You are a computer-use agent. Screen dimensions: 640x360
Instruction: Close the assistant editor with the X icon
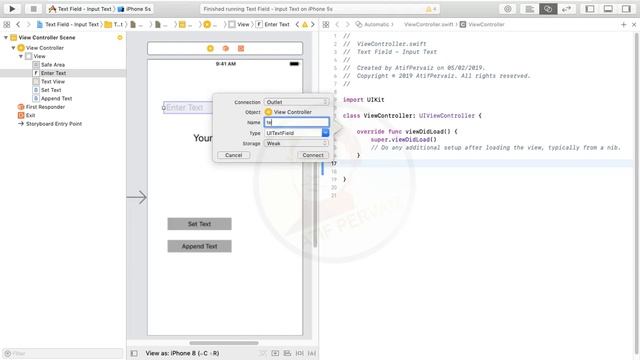[634, 24]
